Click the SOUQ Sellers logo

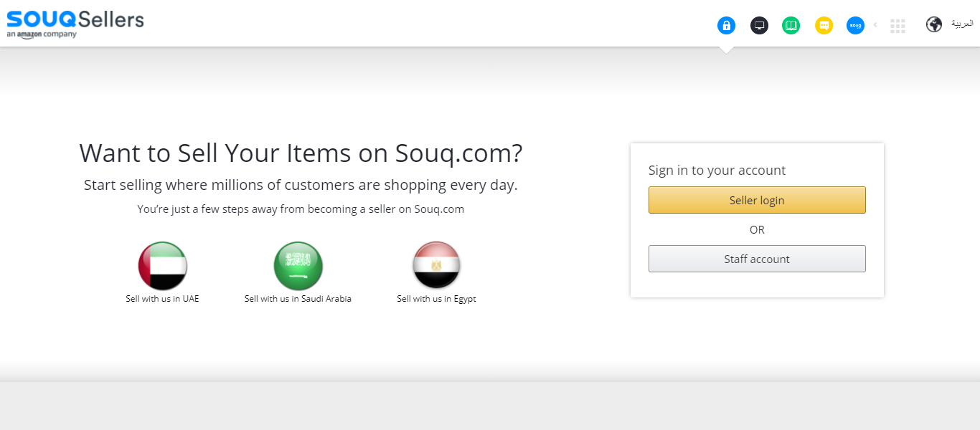pos(75,23)
